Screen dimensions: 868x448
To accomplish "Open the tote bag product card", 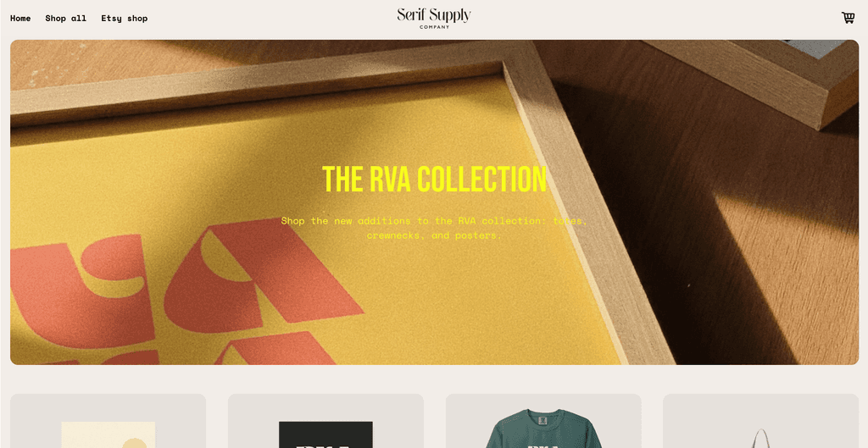I will [x=760, y=421].
